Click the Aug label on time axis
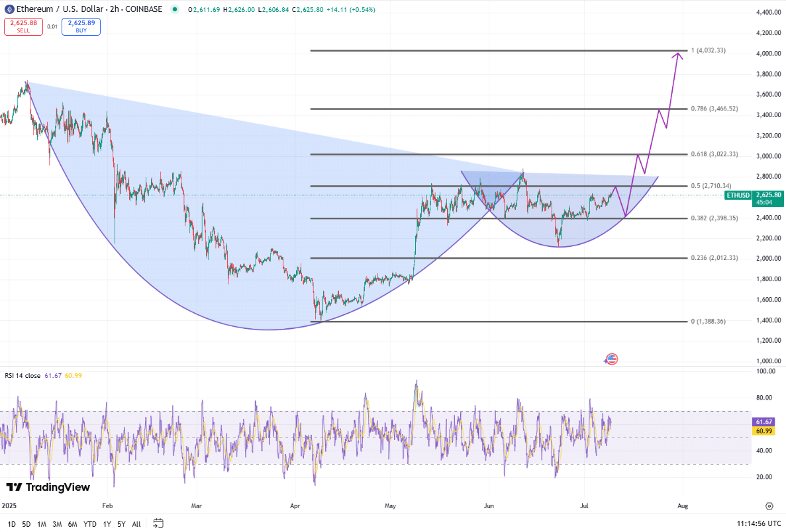 [x=682, y=506]
